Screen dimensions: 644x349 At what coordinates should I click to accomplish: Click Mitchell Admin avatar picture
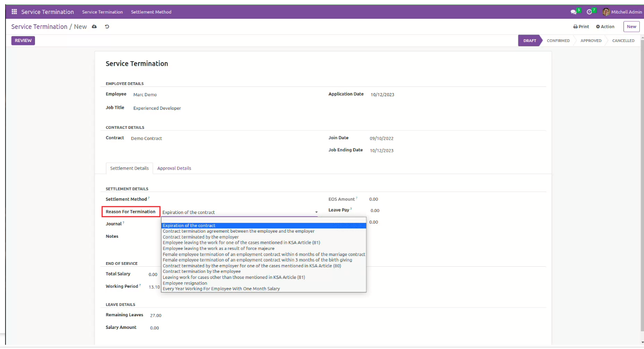606,12
